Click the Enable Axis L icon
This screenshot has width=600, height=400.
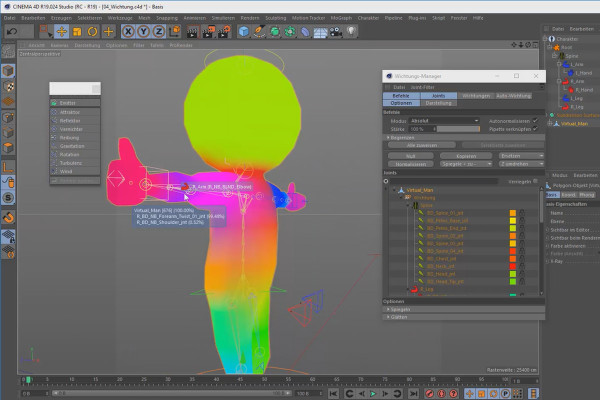[x=8, y=167]
